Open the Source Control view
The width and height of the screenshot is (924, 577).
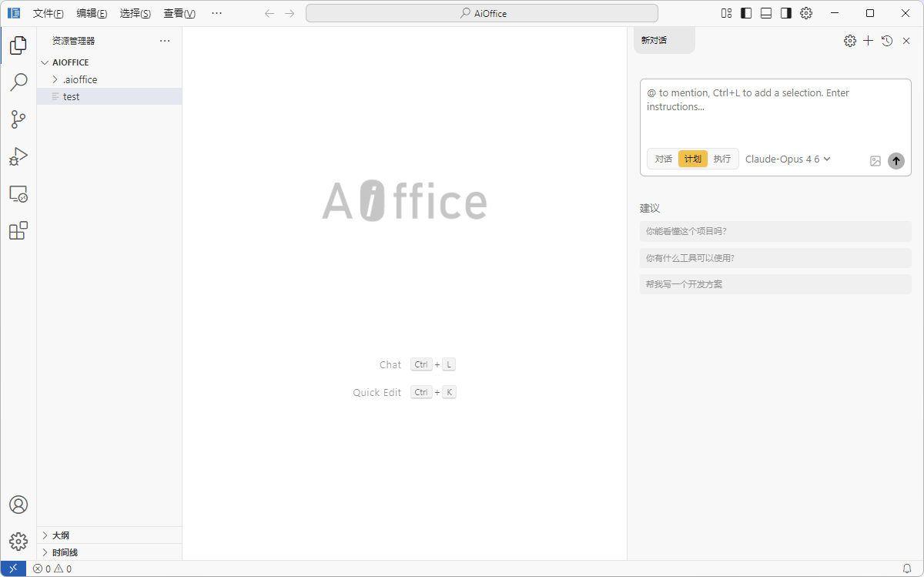[x=18, y=119]
